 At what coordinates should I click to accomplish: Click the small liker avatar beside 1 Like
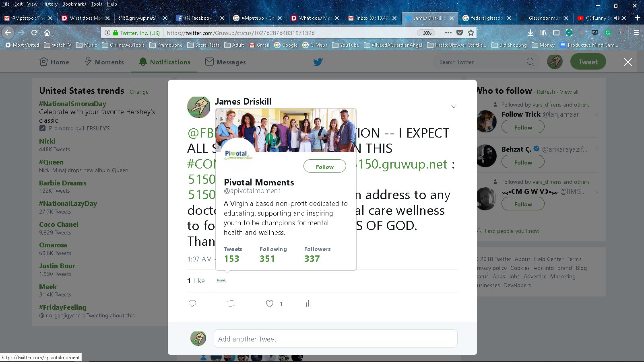pyautogui.click(x=221, y=281)
